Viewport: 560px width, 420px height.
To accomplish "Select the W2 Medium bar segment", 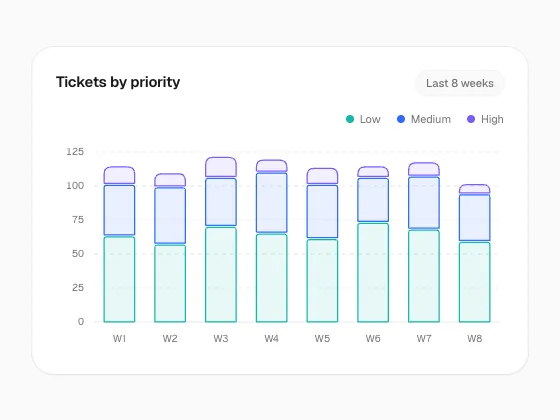I will pyautogui.click(x=170, y=215).
